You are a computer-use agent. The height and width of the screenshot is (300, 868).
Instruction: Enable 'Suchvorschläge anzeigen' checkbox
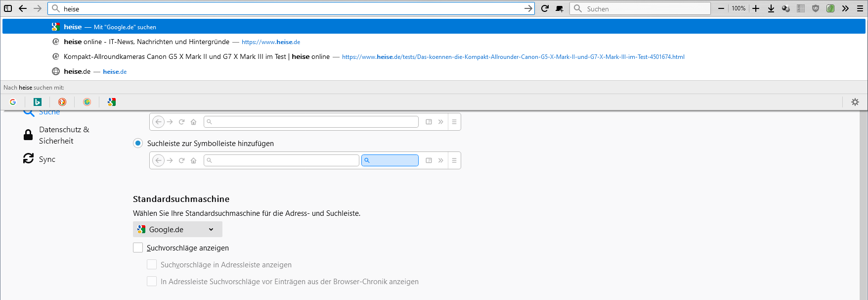[138, 248]
